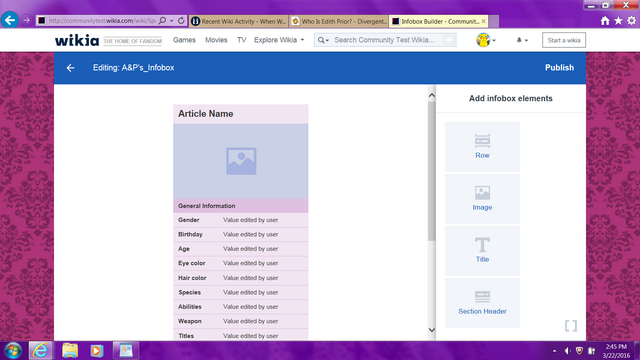
Task: Select the Species row
Action: [241, 292]
